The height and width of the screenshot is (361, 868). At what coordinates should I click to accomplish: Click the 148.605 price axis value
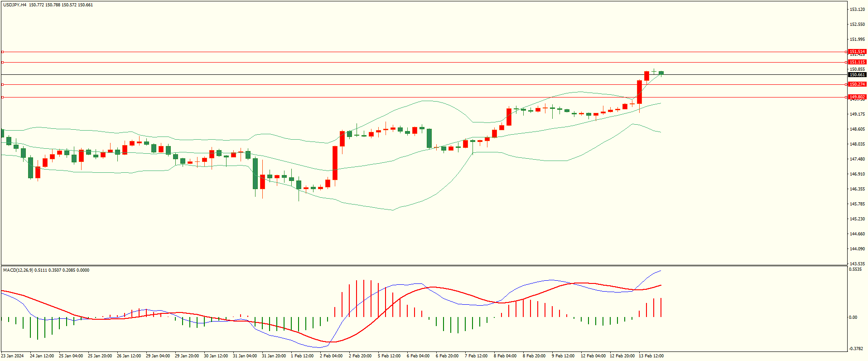point(857,129)
